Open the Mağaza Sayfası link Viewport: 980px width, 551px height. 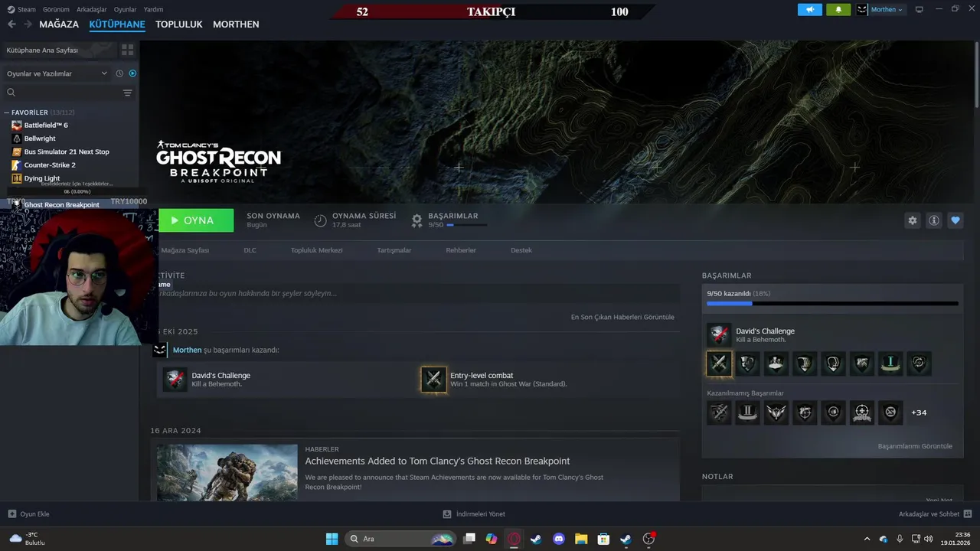click(x=185, y=250)
